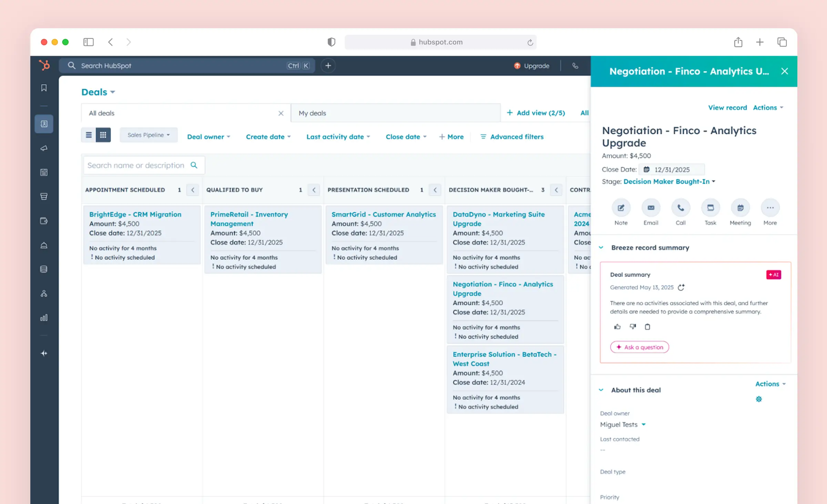The image size is (827, 504).
Task: Open the More actions ellipsis in deal panel
Action: [x=770, y=208]
